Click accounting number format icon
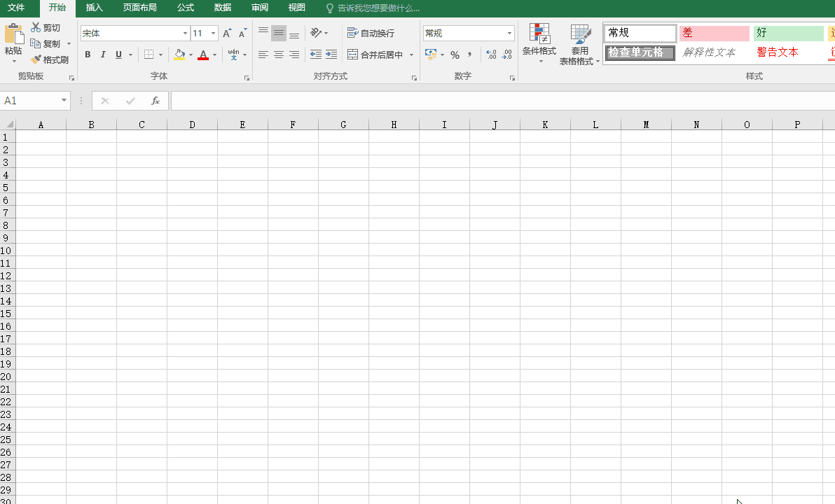The width and height of the screenshot is (835, 504). tap(431, 55)
